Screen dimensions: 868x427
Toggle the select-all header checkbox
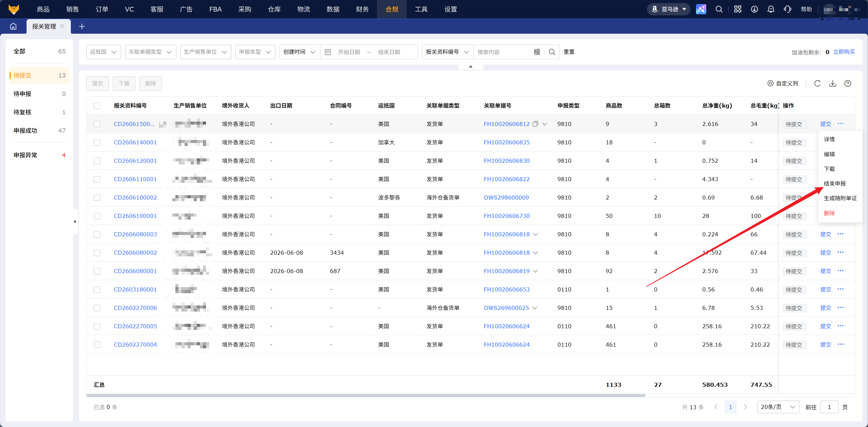(x=97, y=106)
